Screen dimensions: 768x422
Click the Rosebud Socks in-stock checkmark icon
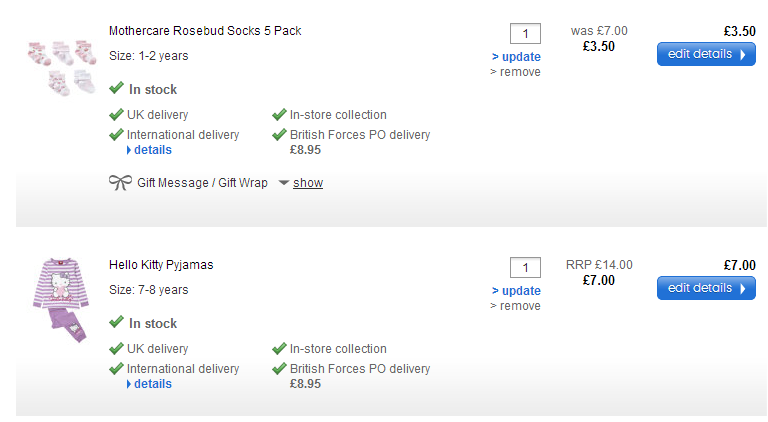pos(117,89)
